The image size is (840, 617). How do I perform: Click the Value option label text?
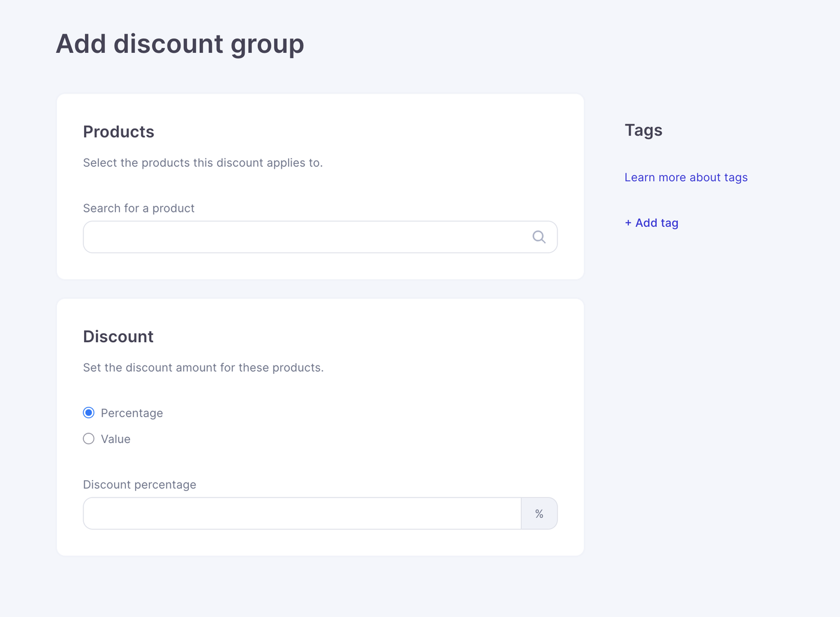116,439
